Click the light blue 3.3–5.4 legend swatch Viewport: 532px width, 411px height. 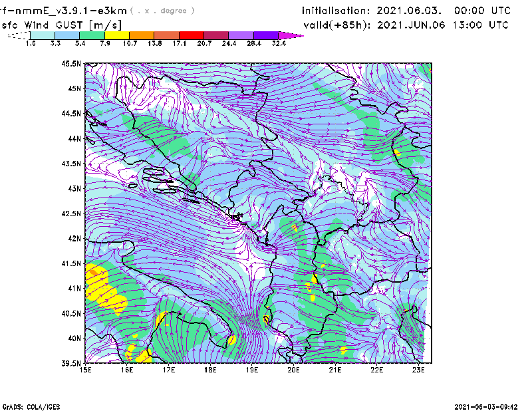point(67,35)
